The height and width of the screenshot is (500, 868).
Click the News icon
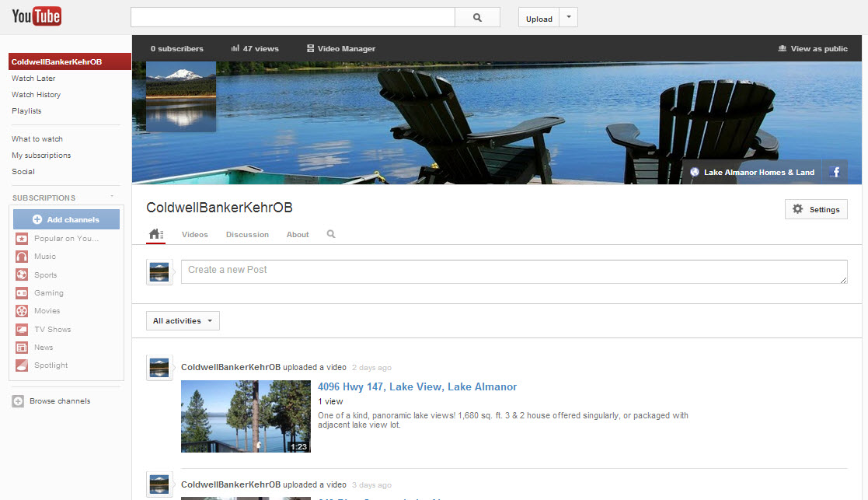[x=22, y=348]
